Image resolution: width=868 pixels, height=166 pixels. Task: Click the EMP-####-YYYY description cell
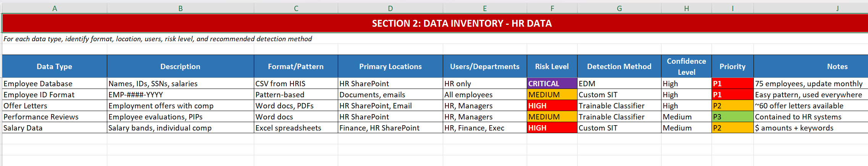180,95
